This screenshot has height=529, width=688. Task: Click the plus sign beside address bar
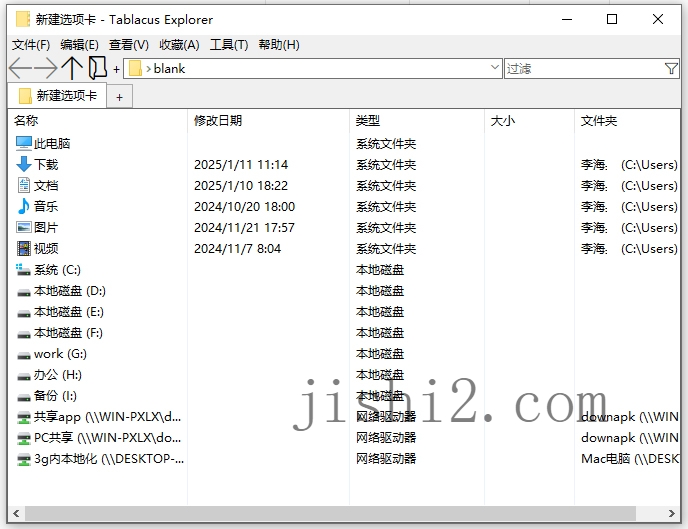116,69
